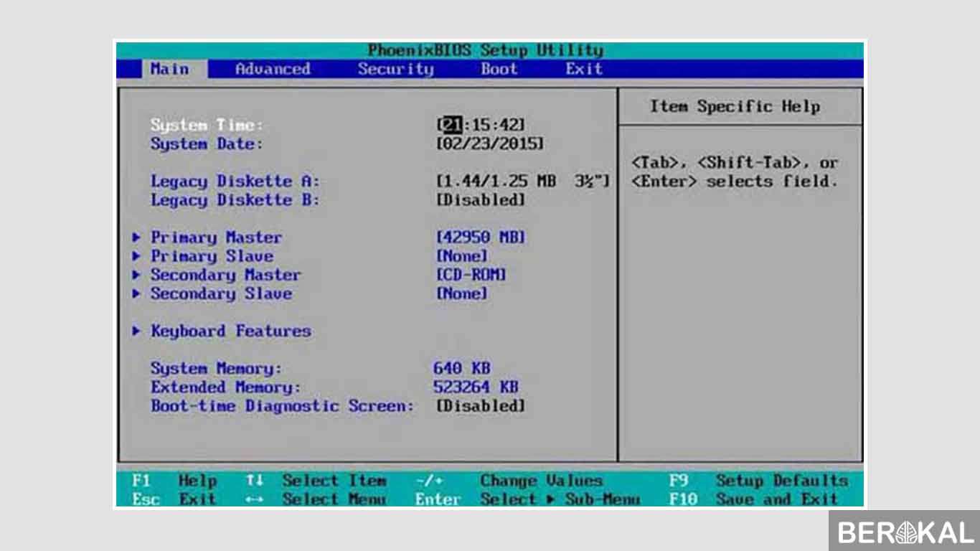Click the 523264 KB value
Screen dimensions: 980x551
click(x=476, y=387)
